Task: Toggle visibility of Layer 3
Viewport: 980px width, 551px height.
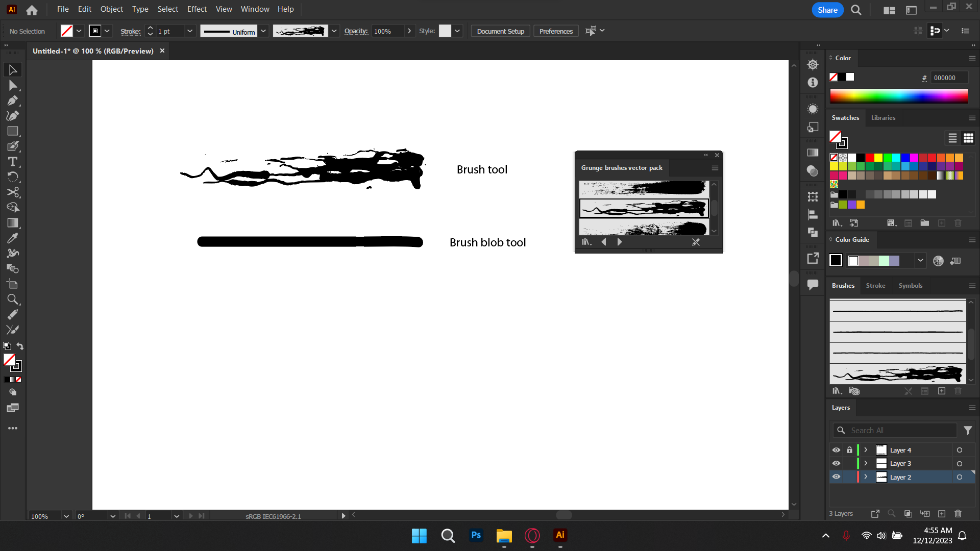Action: pyautogui.click(x=836, y=463)
